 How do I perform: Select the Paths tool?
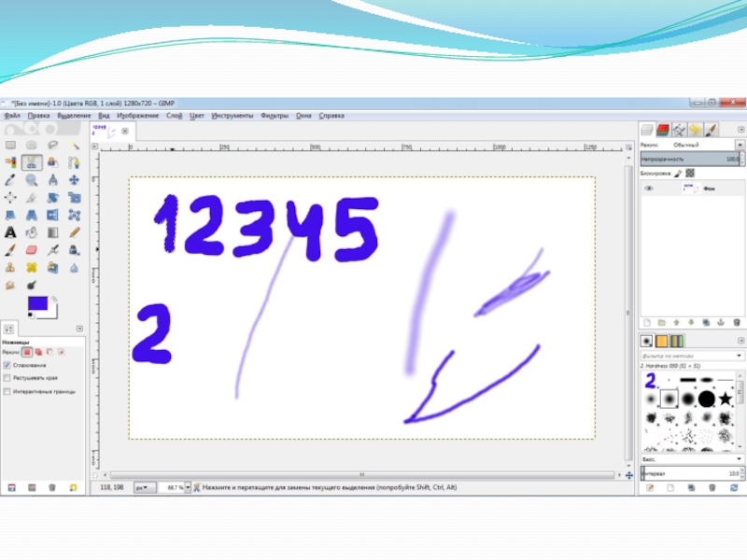pyautogui.click(x=74, y=162)
